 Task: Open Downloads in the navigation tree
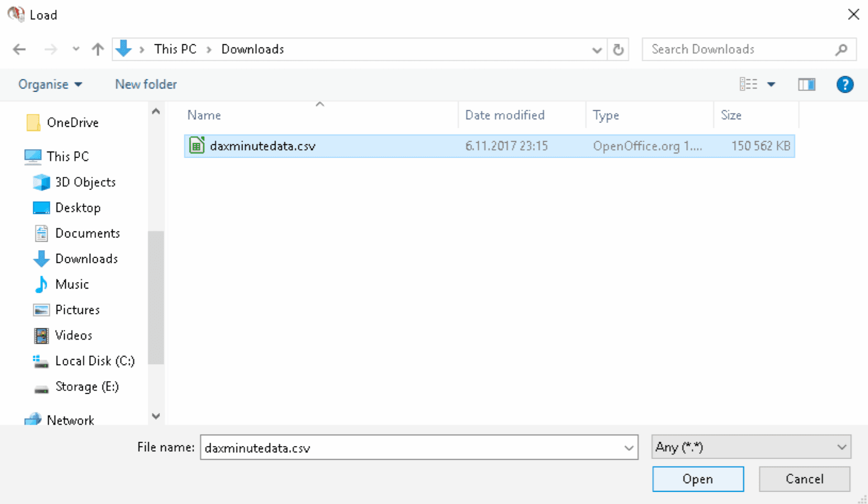click(x=86, y=259)
